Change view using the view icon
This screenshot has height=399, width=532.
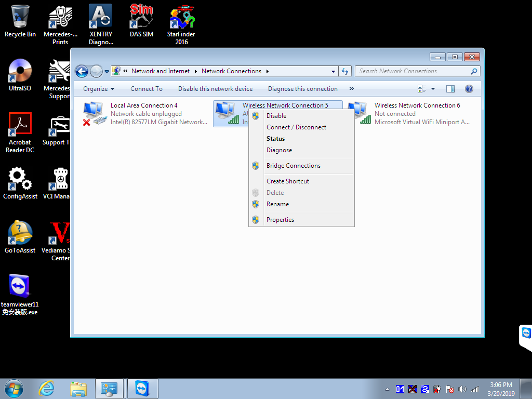coord(422,89)
